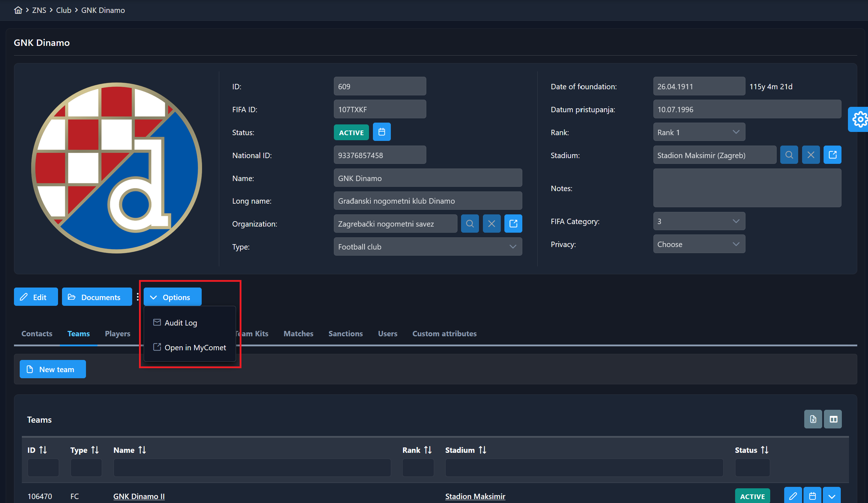868x503 pixels.
Task: Open the Documents button
Action: pyautogui.click(x=97, y=297)
